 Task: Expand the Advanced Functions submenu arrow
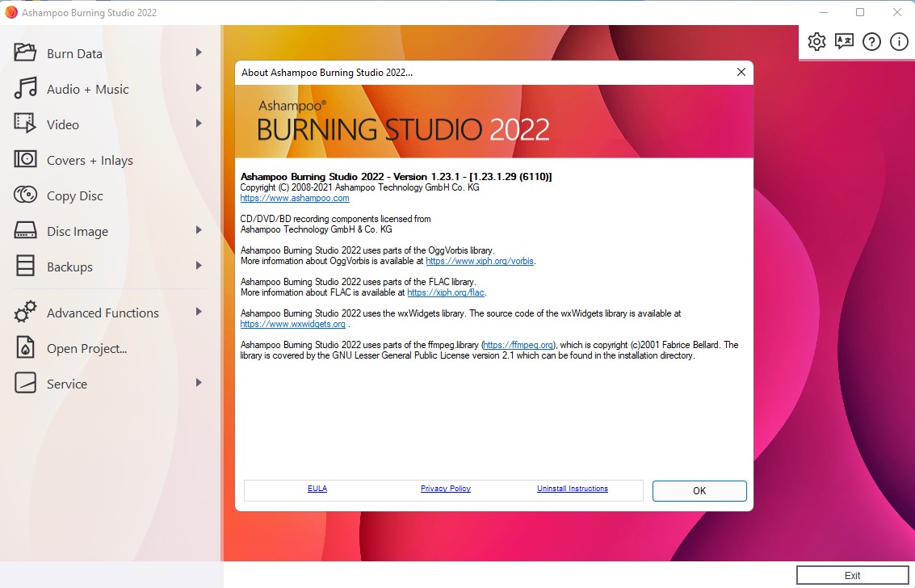pyautogui.click(x=199, y=312)
